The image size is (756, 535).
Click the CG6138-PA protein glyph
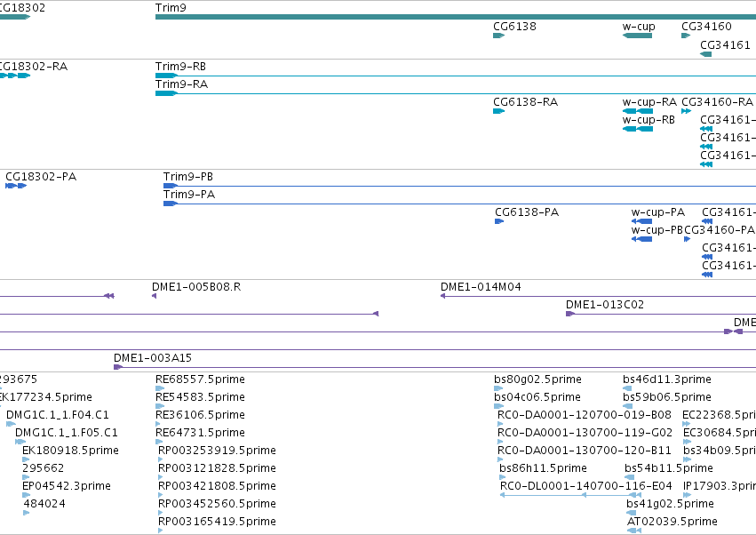click(499, 221)
